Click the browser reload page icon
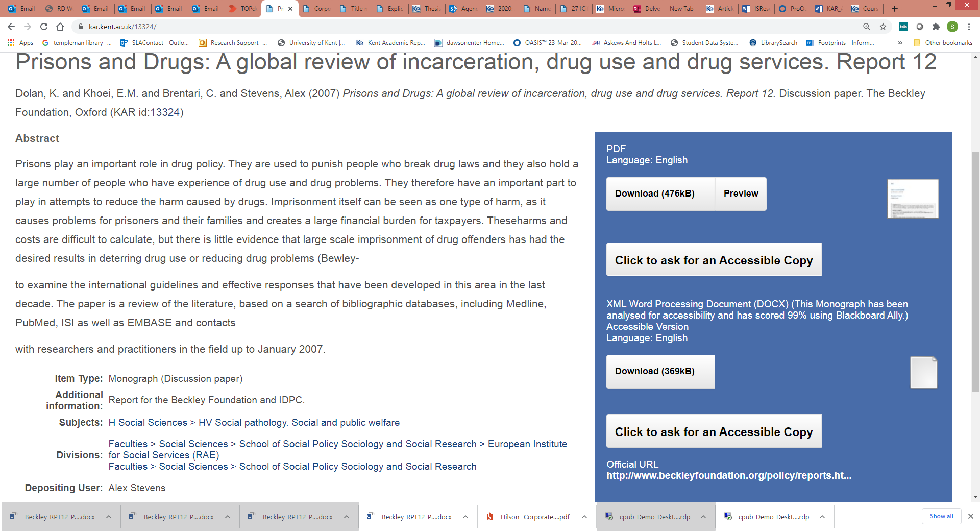The height and width of the screenshot is (531, 980). click(x=44, y=27)
